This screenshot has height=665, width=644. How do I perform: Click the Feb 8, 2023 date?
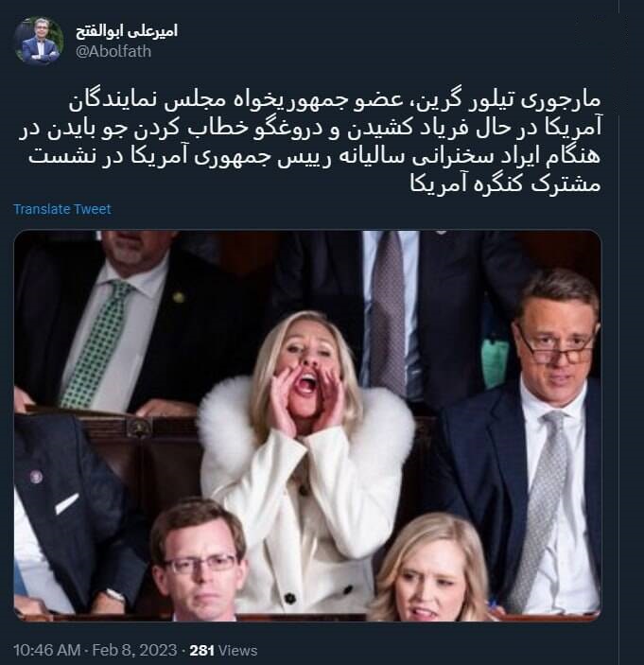click(x=134, y=650)
